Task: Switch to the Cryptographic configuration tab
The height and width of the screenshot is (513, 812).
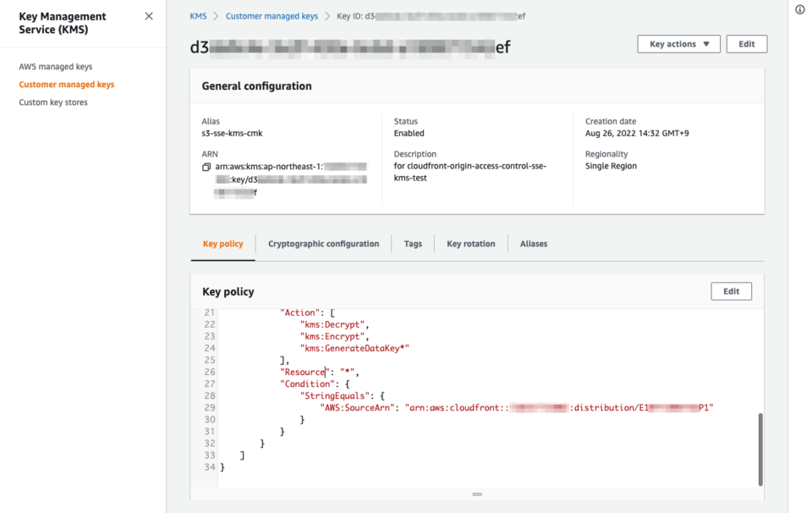Action: 324,244
